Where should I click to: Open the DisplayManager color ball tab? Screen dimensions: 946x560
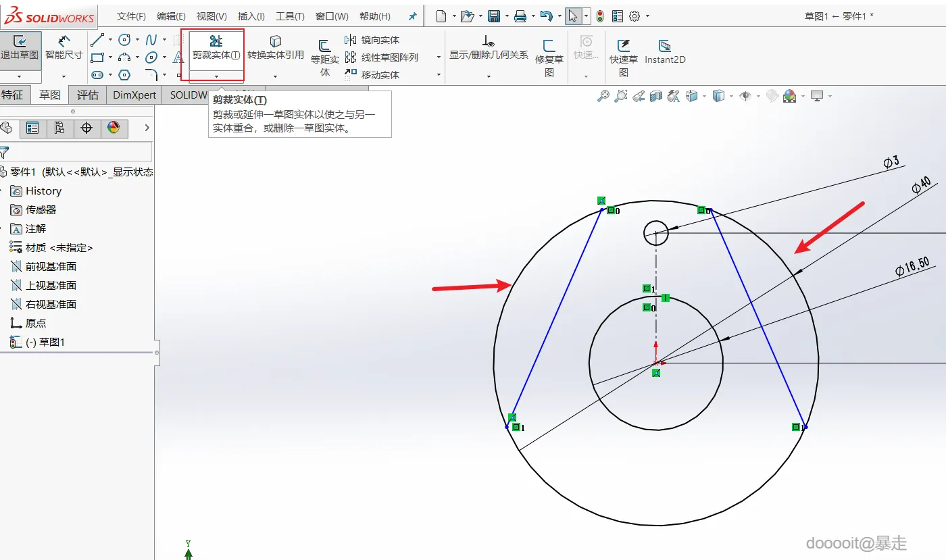pos(114,128)
